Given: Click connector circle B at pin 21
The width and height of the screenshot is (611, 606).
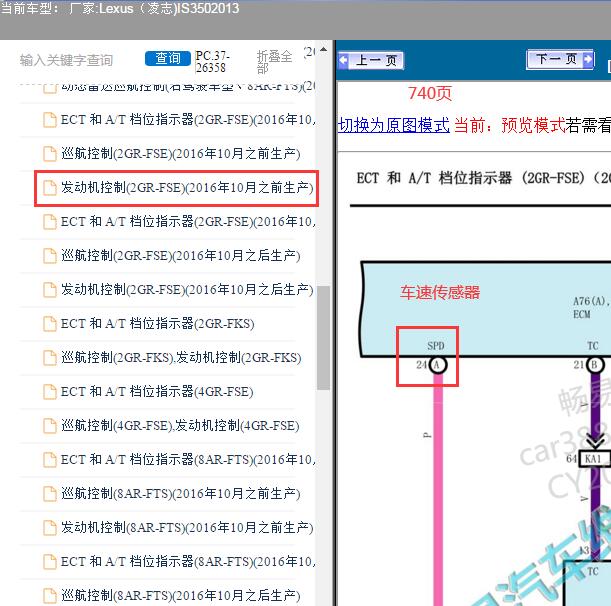Looking at the screenshot, I should point(595,365).
